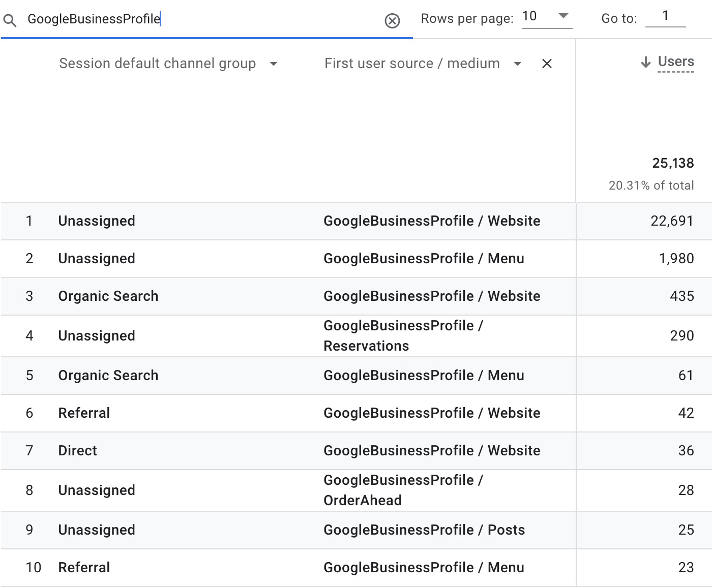Click the 290 users value

pos(682,336)
